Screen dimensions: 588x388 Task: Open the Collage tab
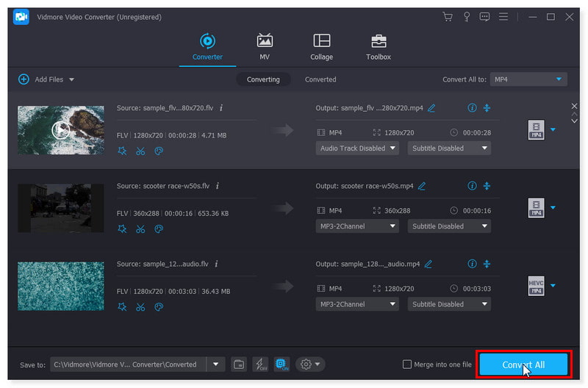(321, 47)
